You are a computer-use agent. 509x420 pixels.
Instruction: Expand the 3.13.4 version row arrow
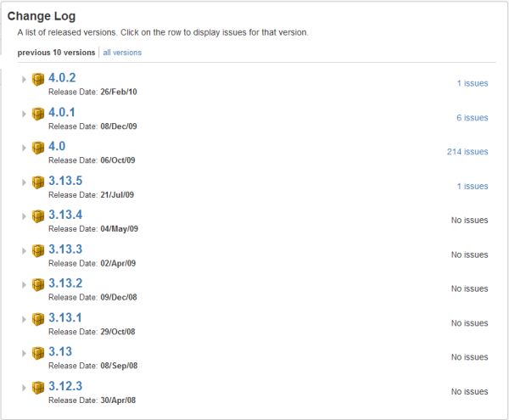pyautogui.click(x=24, y=216)
